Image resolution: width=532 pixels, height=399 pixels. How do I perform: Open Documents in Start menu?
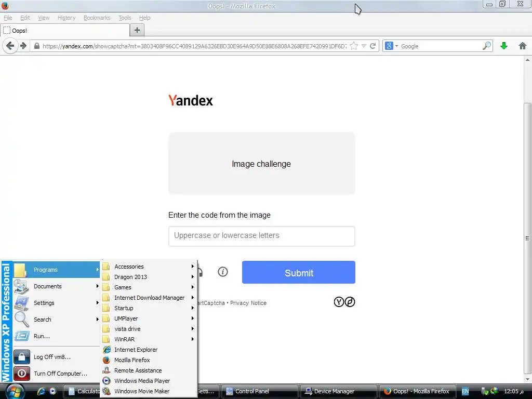coord(57,286)
